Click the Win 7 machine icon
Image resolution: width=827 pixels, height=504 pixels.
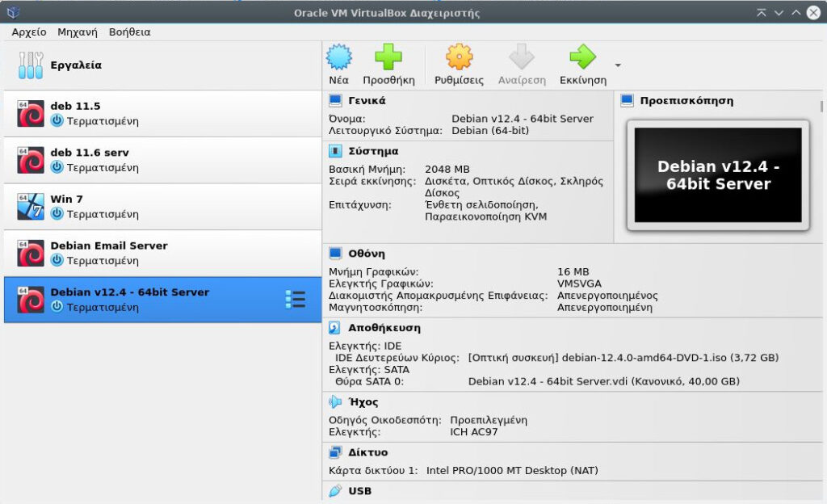click(31, 207)
